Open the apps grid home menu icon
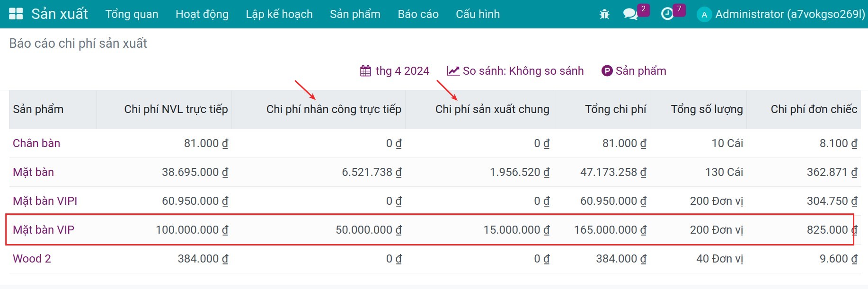Screen dimensions: 868x289 (16, 14)
